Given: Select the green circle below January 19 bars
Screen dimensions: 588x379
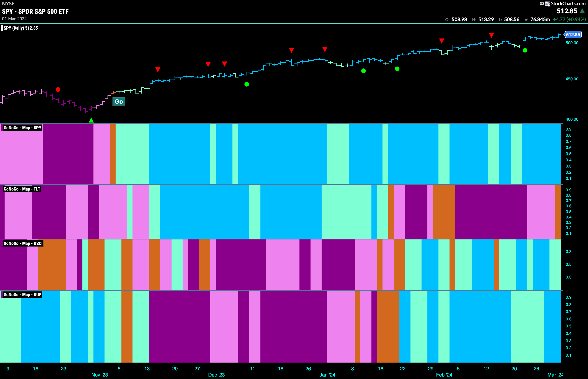Looking at the screenshot, I should (x=397, y=69).
